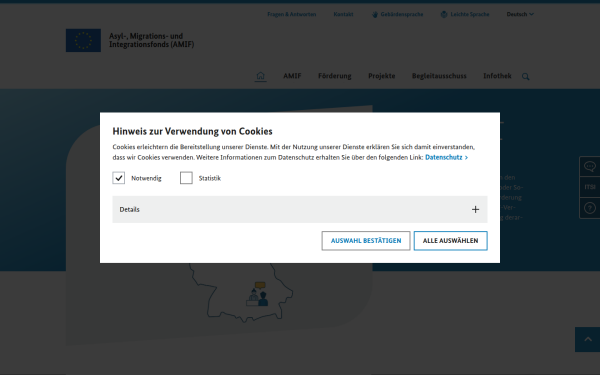Click the scroll-to-top arrow button
This screenshot has width=600, height=375.
(588, 339)
